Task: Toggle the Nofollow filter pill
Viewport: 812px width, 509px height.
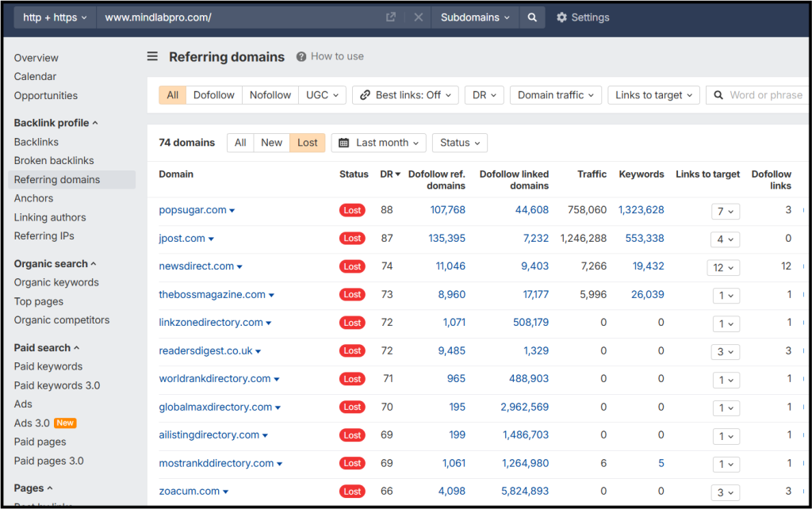Action: 270,94
